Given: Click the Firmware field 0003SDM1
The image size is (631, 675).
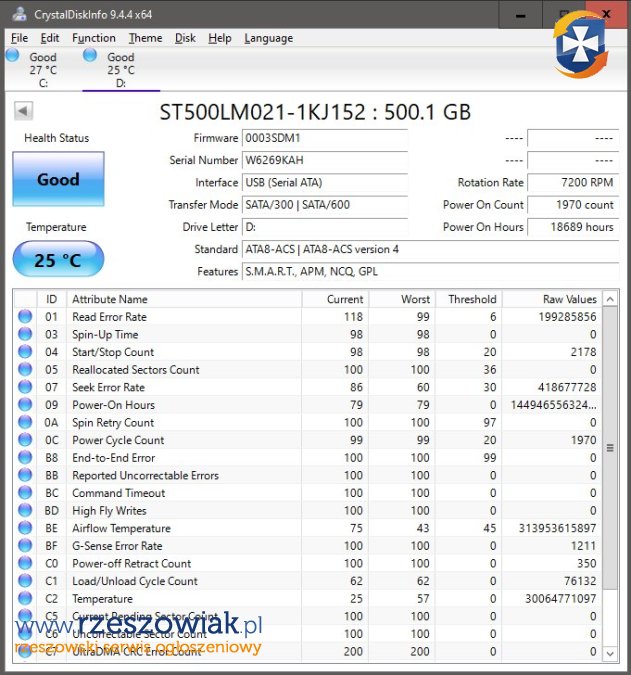Looking at the screenshot, I should point(325,138).
